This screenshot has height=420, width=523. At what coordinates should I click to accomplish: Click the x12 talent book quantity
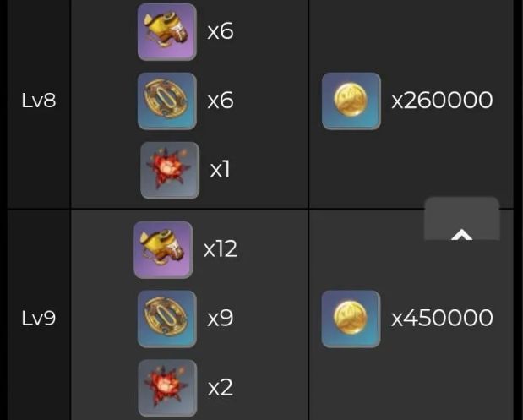tap(221, 248)
